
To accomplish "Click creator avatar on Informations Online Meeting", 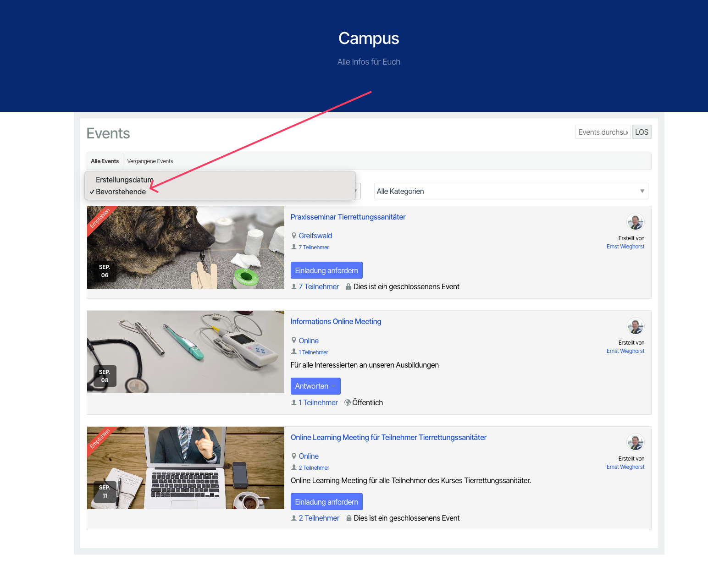I will coord(635,326).
